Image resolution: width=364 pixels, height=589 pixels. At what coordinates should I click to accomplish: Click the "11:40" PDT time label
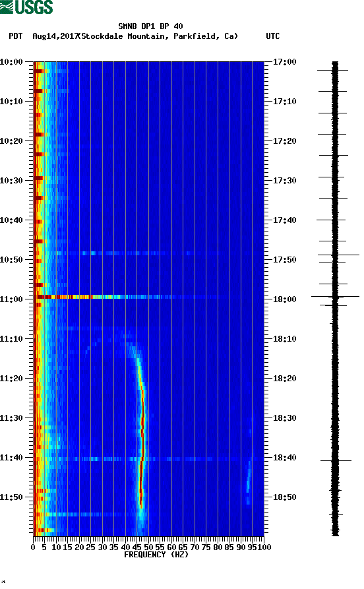(x=11, y=457)
